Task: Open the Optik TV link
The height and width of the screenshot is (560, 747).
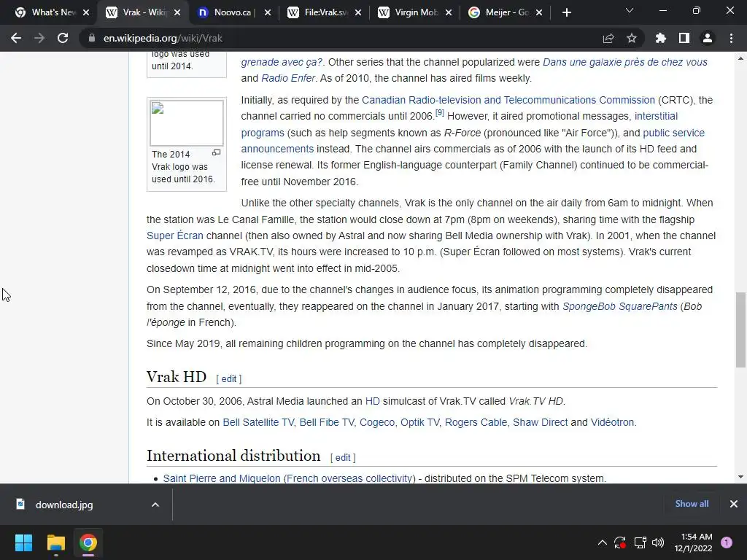Action: (419, 422)
